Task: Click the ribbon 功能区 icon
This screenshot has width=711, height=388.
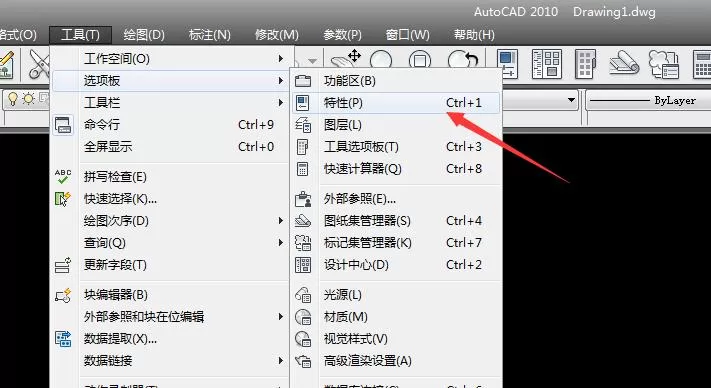Action: coord(303,81)
